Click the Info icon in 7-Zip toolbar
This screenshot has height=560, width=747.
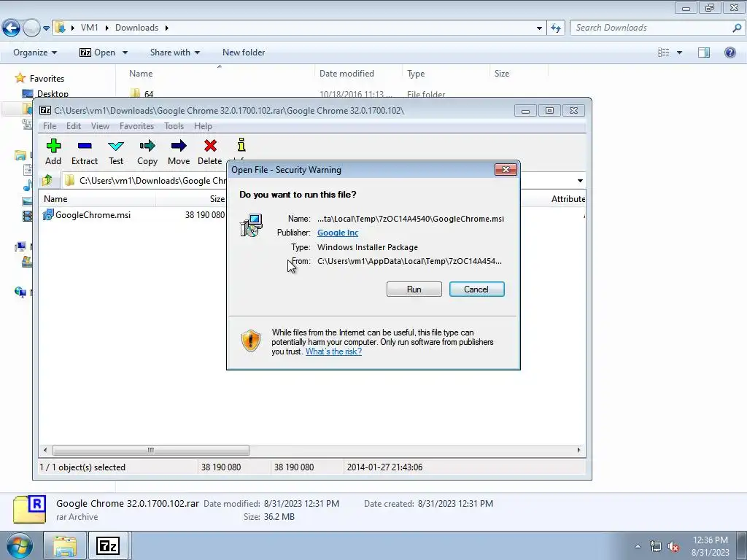(241, 145)
